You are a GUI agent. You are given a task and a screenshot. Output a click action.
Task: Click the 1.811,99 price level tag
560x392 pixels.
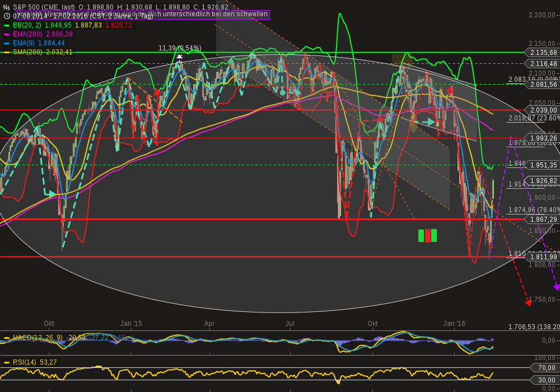coord(544,256)
